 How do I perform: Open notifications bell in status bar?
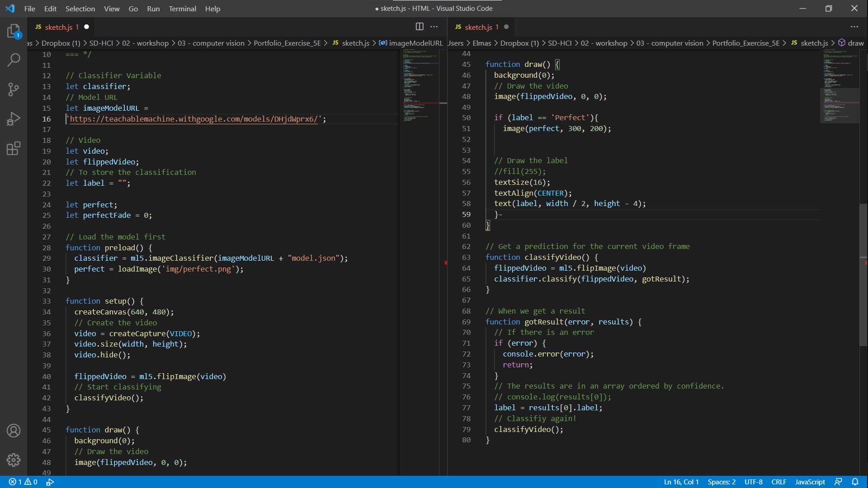(855, 482)
